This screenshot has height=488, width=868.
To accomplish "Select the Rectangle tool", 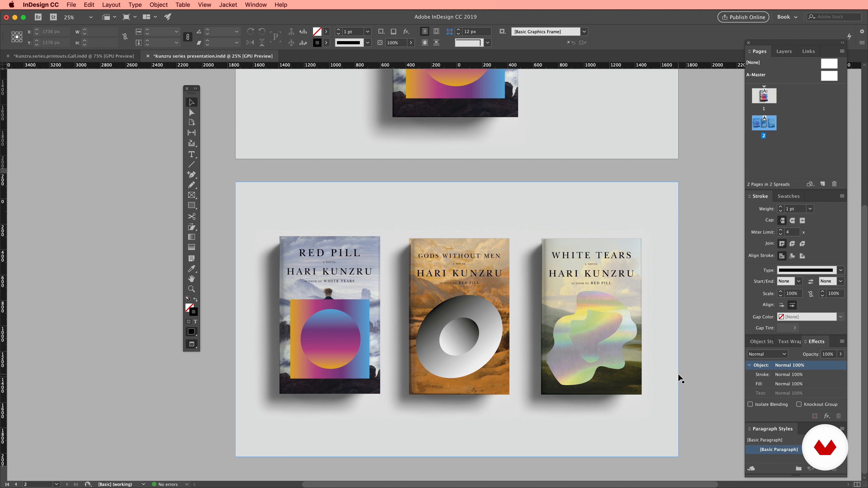I will click(191, 205).
